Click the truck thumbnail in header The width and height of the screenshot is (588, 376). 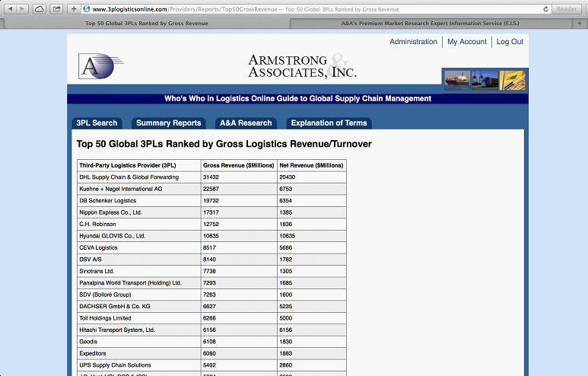click(x=485, y=80)
